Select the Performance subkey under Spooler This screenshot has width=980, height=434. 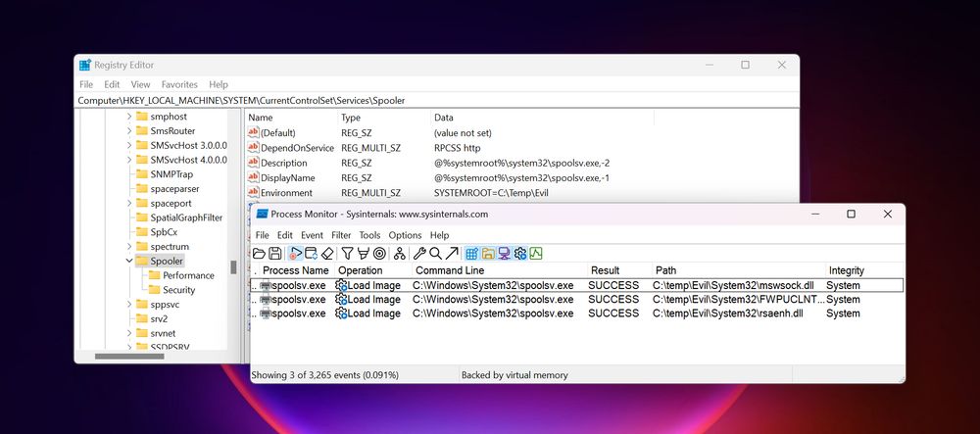[x=188, y=275]
